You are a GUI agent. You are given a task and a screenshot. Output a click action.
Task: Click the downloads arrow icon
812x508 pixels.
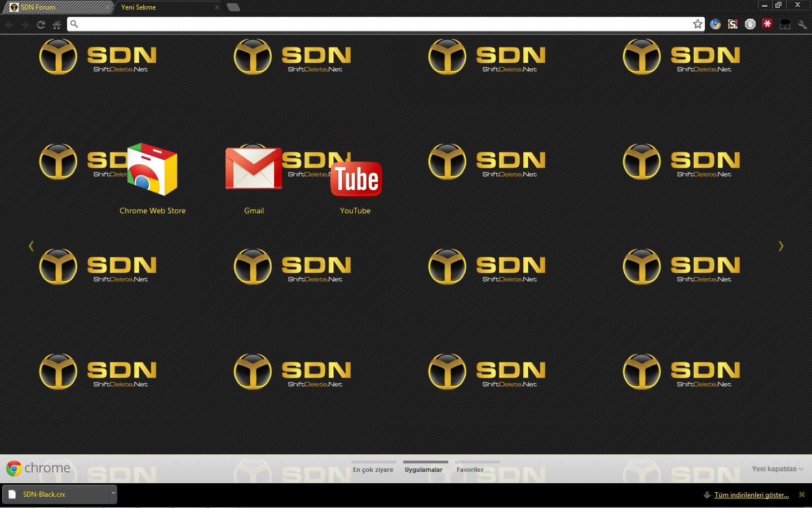[707, 495]
